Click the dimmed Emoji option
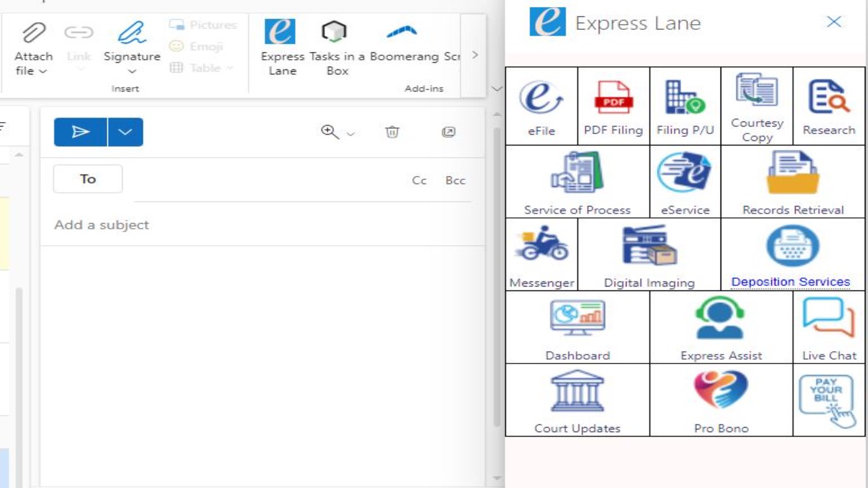This screenshot has width=868, height=488. (196, 46)
